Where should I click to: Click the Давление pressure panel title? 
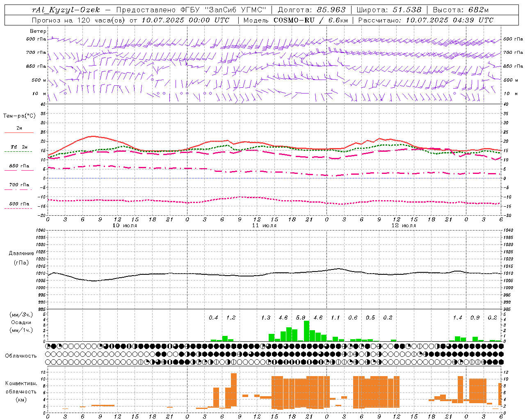[x=21, y=253]
